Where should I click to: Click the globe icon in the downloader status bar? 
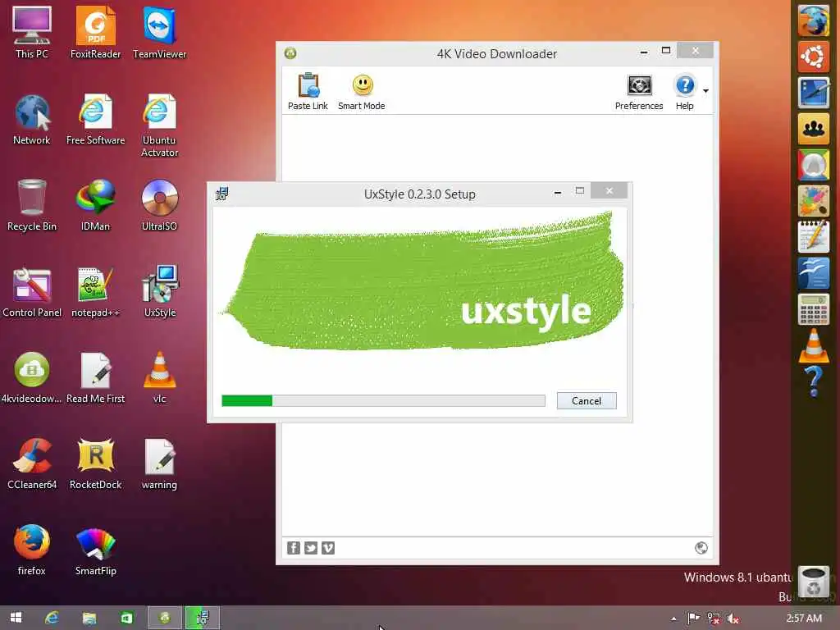[701, 547]
